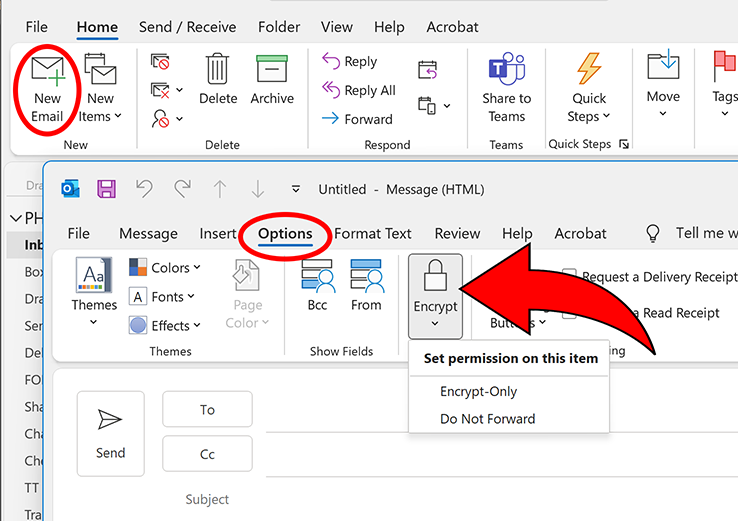Click the Send button
738x521 pixels.
click(110, 432)
